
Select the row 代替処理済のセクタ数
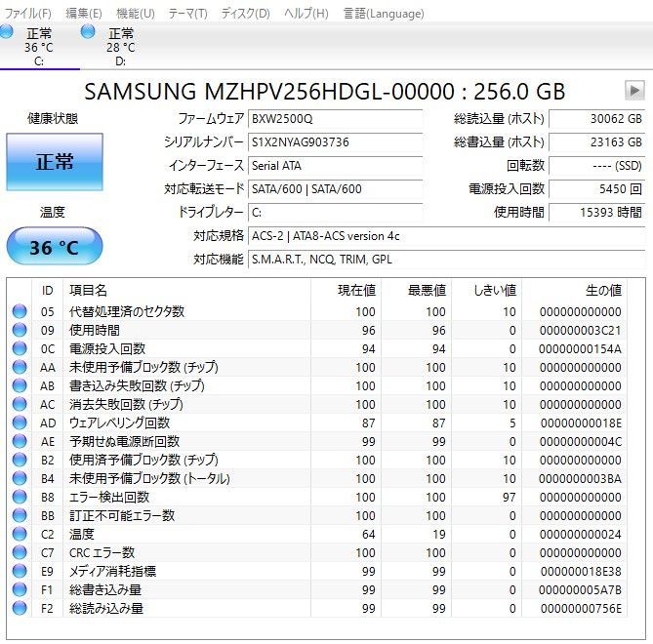(317, 311)
